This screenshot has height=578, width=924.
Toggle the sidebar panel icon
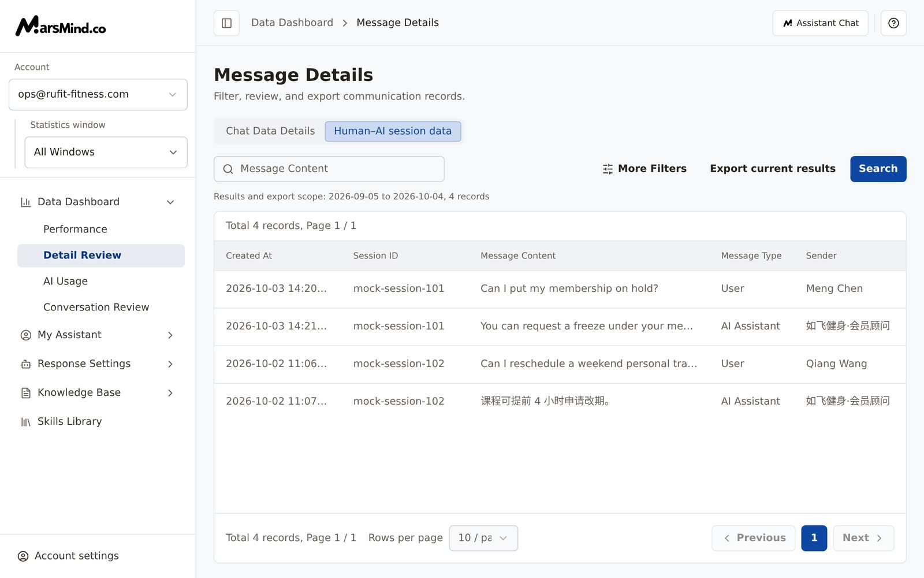pyautogui.click(x=226, y=23)
